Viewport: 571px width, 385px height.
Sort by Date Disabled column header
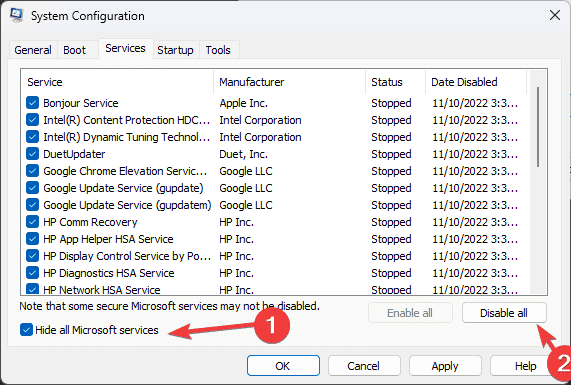476,82
